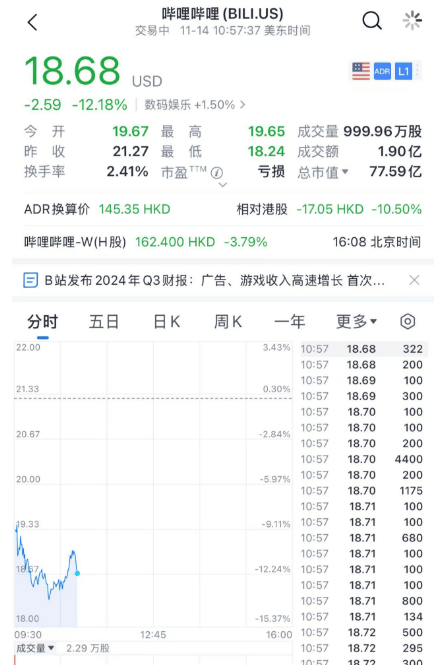Tap the -10.50% relative H-share percentage

pos(397,209)
